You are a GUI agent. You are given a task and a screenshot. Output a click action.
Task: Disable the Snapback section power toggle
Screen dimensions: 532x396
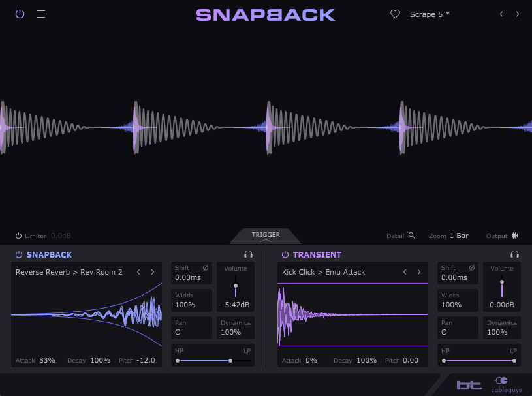19,254
